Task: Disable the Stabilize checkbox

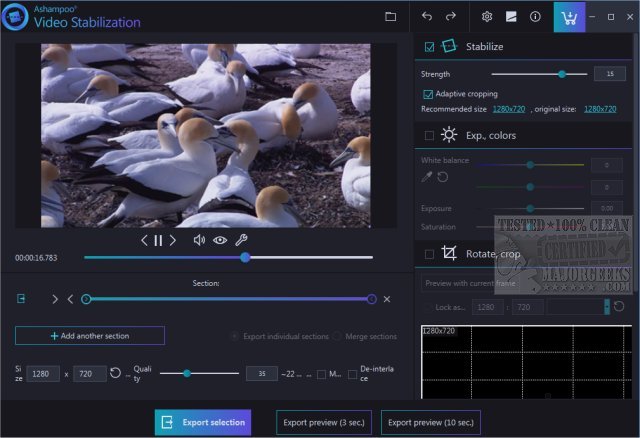Action: click(x=429, y=46)
